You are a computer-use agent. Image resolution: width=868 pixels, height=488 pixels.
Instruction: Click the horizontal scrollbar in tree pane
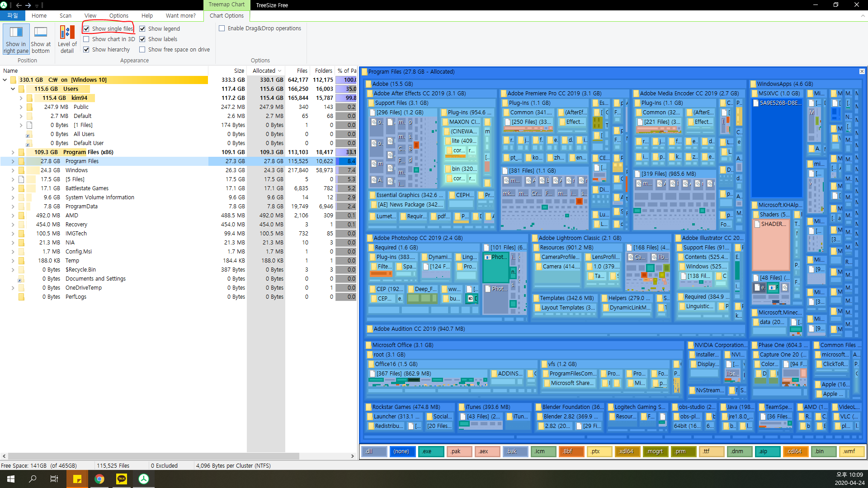coord(154,456)
